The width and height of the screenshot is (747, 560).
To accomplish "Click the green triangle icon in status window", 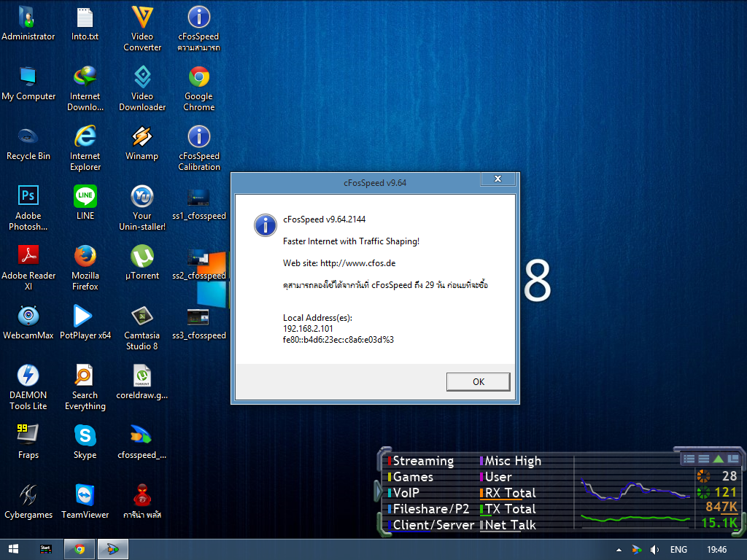I will 719,459.
